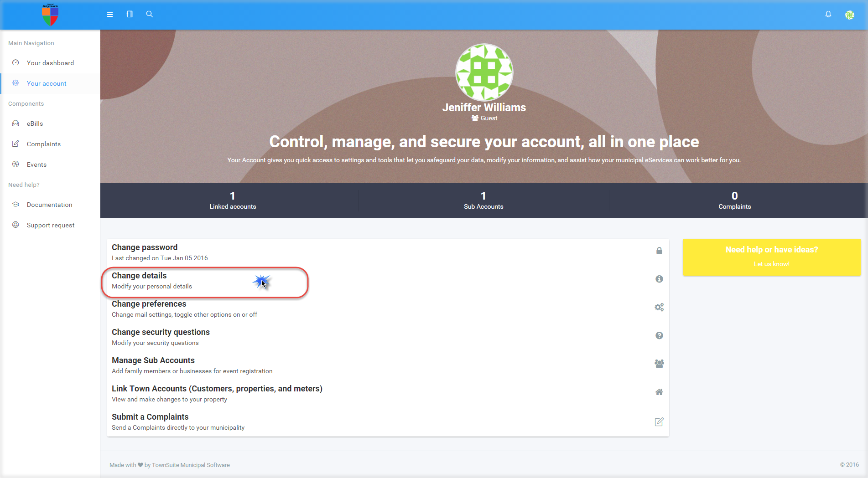Open Submit a Complaints option
This screenshot has height=478, width=868.
(388, 422)
